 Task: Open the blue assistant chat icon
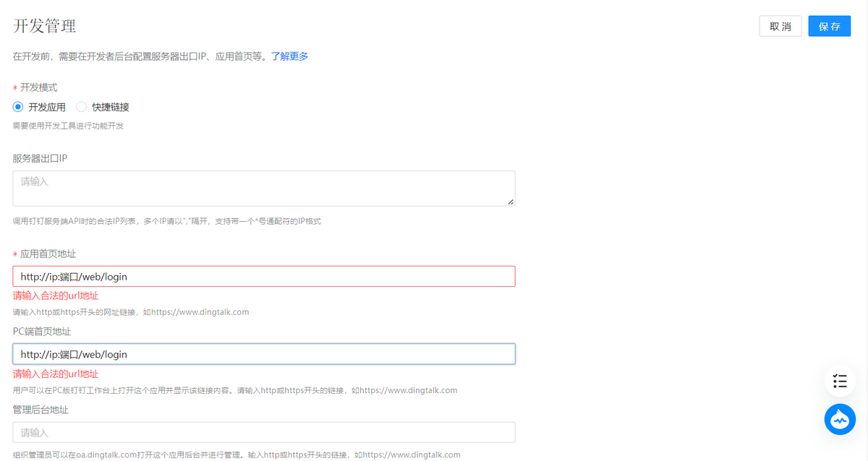840,419
